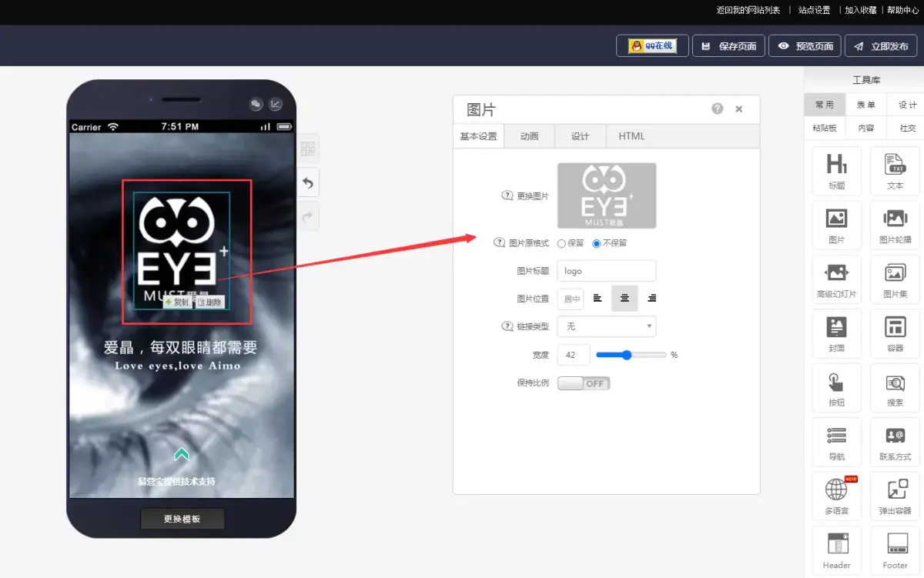924x578 pixels.
Task: Add the 导航 navigation widget
Action: pos(836,442)
